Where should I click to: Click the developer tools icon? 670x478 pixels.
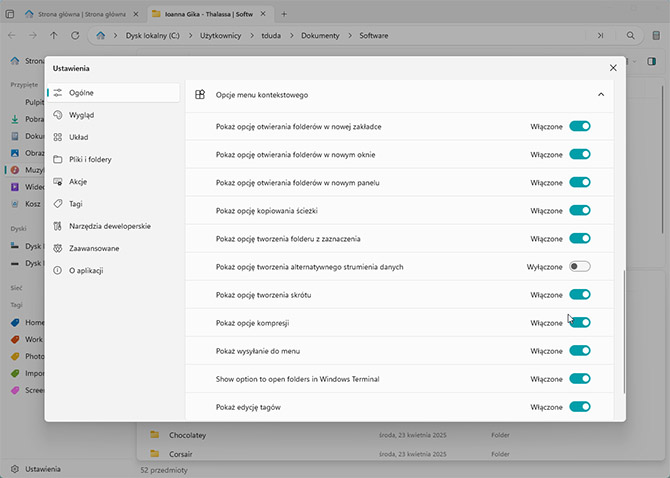click(58, 226)
